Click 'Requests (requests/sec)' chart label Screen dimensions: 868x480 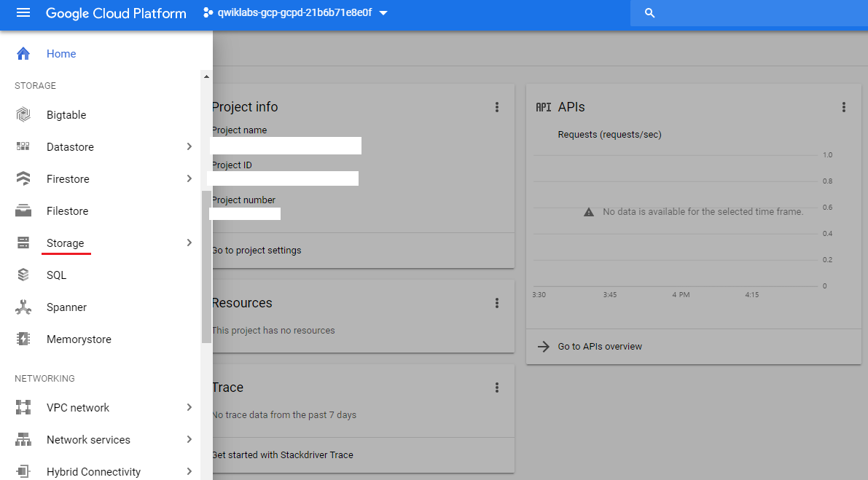click(609, 134)
